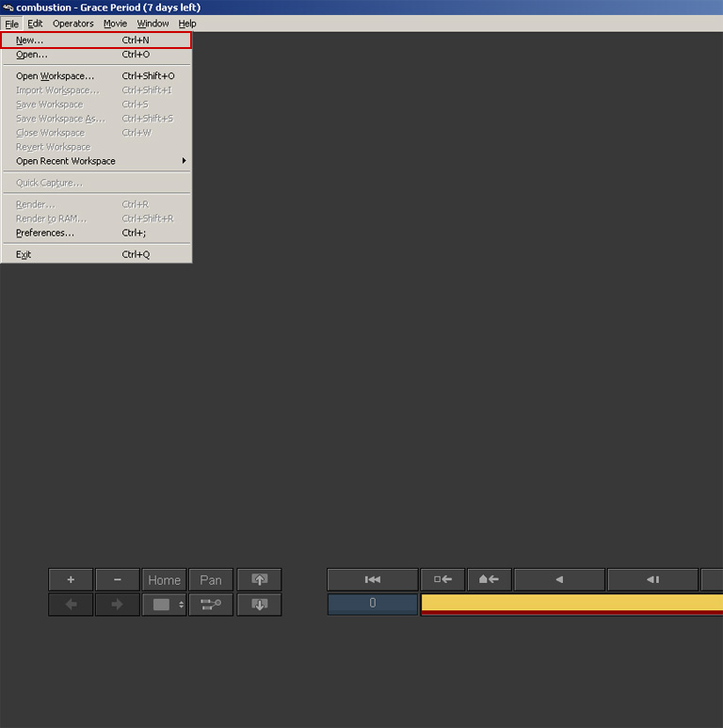Choose New... from the File menu
This screenshot has height=728, width=723.
tap(97, 40)
